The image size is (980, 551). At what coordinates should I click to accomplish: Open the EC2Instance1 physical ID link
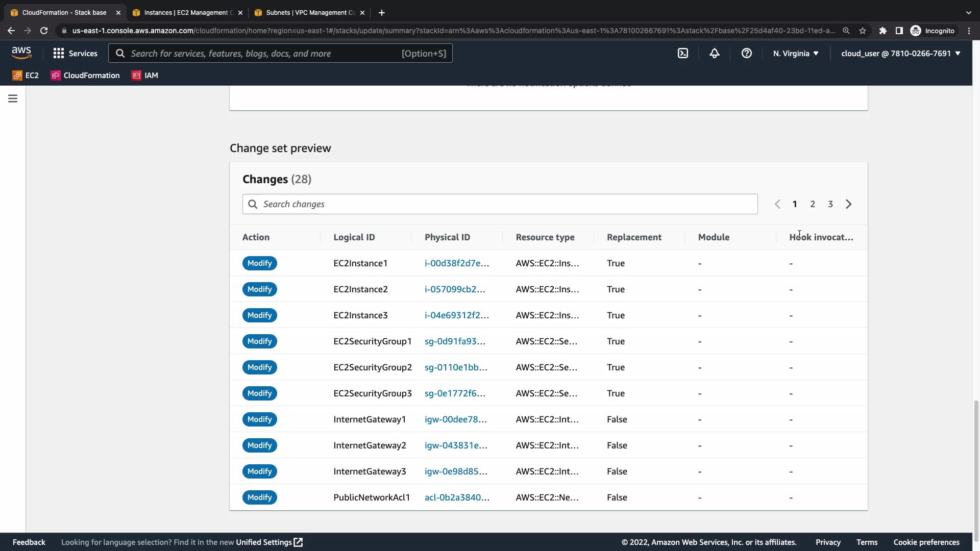(x=456, y=263)
